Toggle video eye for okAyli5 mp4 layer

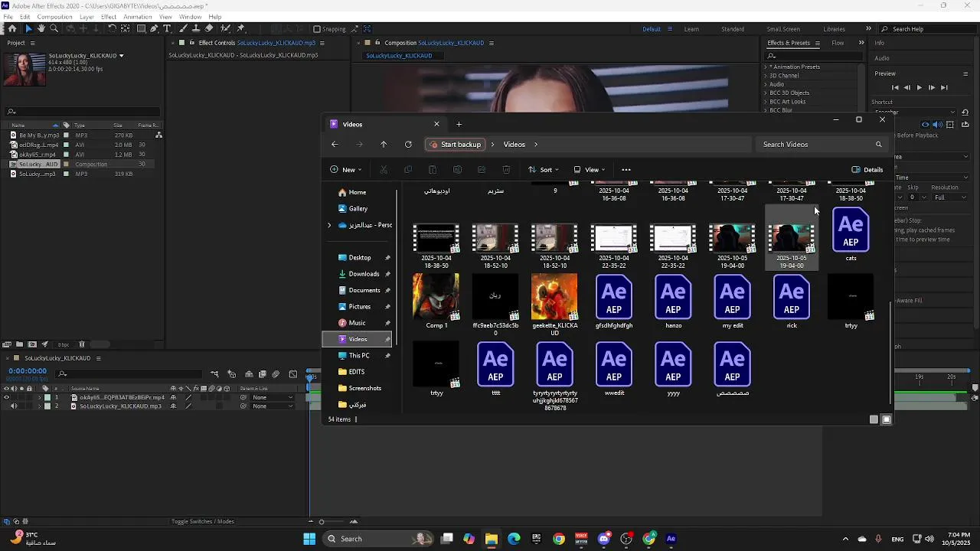point(6,397)
